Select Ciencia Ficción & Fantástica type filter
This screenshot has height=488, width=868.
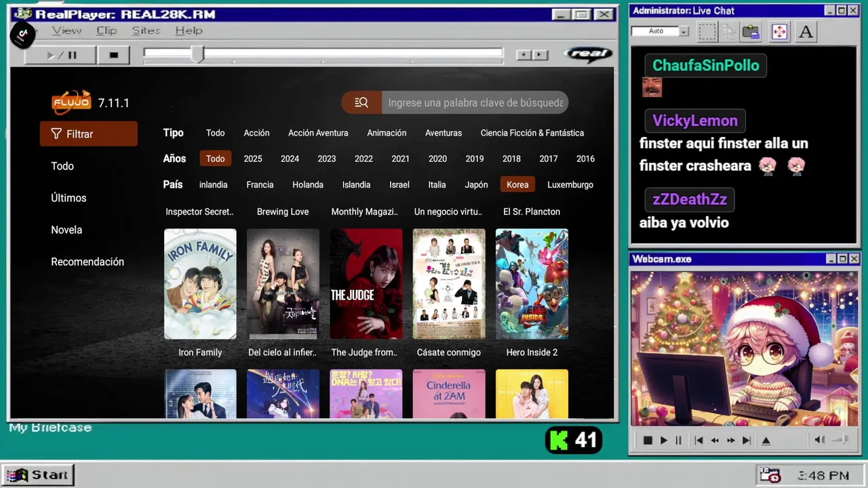coord(532,133)
